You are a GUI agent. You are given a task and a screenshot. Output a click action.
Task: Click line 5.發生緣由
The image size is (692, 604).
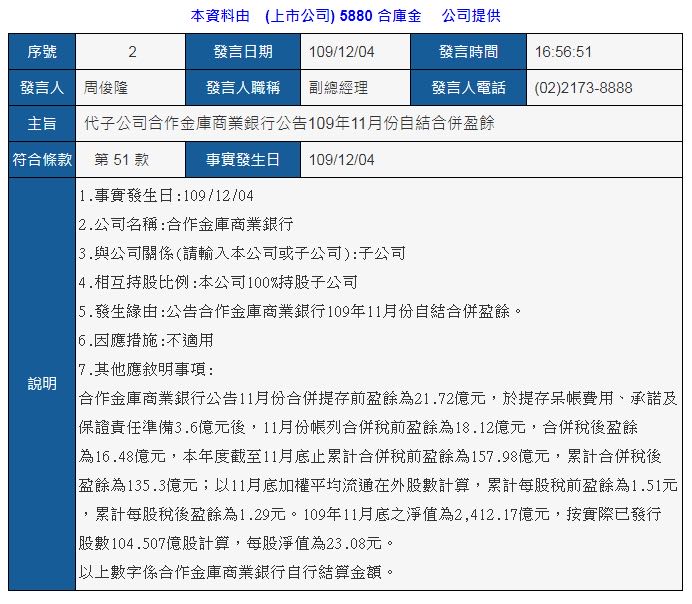[301, 311]
